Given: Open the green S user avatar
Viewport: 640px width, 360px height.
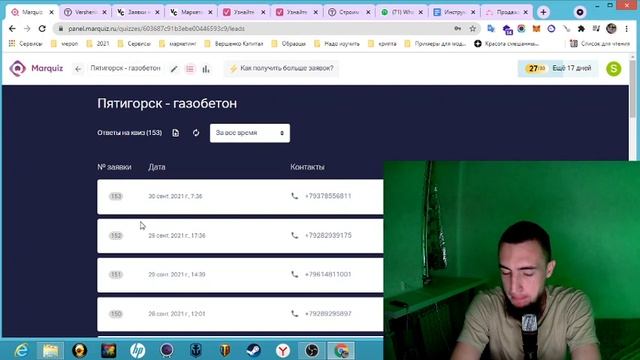Looking at the screenshot, I should coord(613,69).
